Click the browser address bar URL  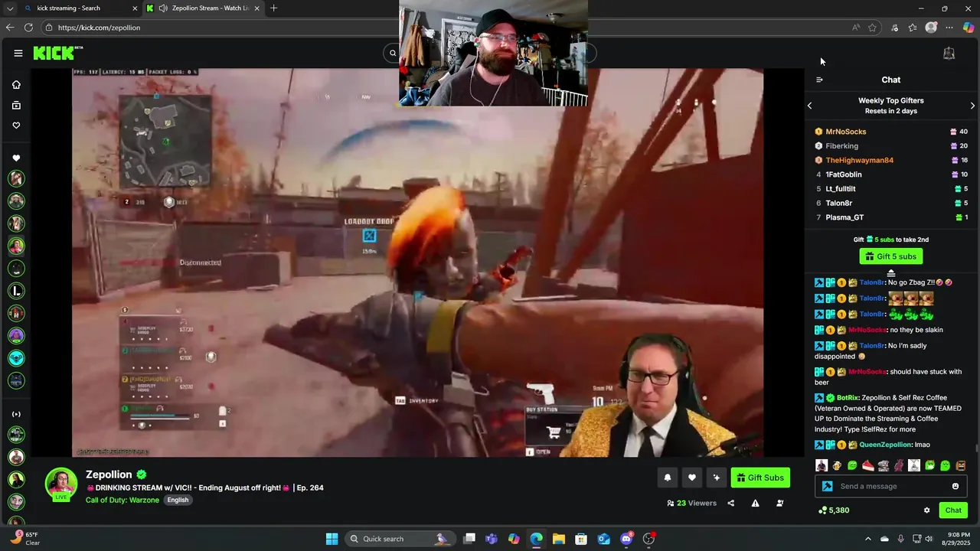point(99,28)
